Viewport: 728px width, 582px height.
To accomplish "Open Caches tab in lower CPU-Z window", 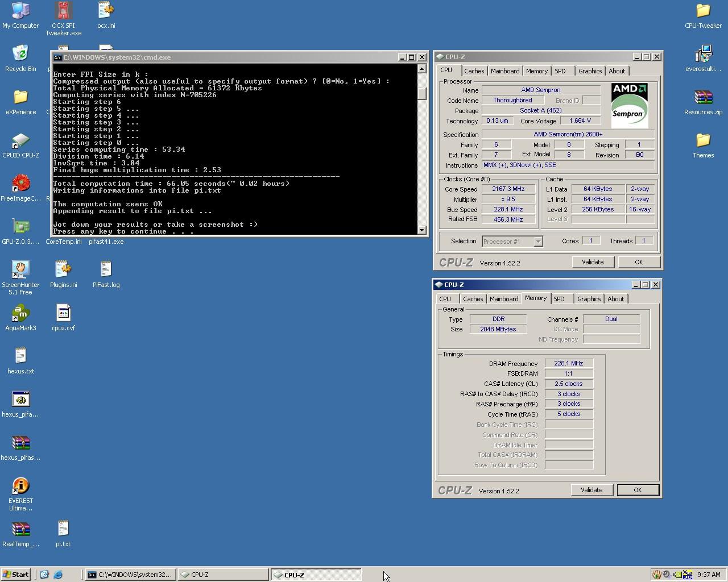I will pyautogui.click(x=473, y=299).
